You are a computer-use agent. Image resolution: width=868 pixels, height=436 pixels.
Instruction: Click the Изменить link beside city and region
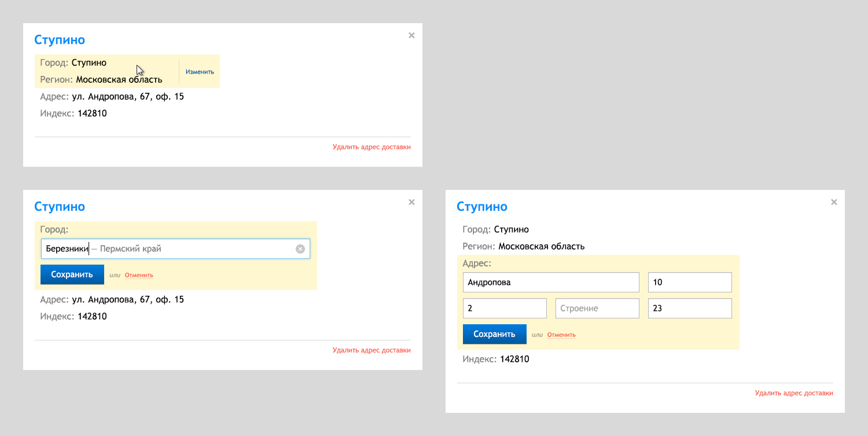coord(200,72)
